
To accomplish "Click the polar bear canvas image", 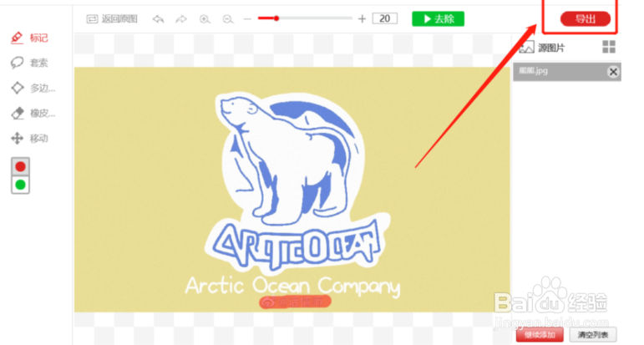I will click(x=292, y=190).
